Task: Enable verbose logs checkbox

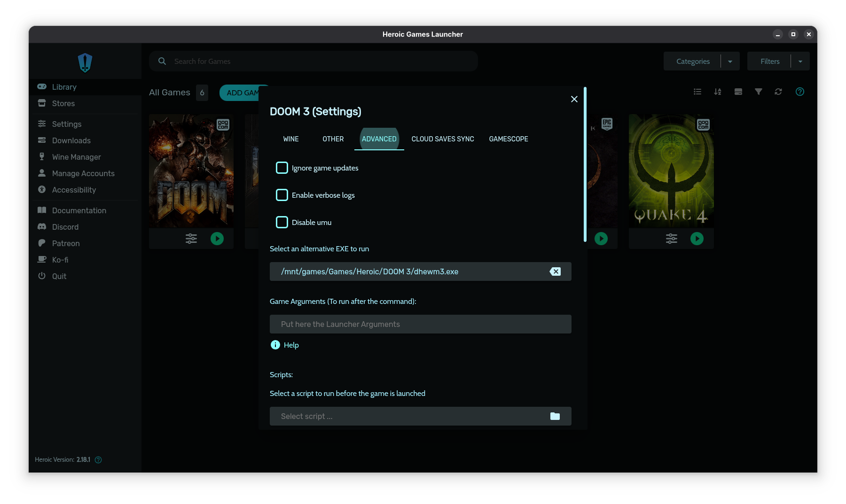Action: [x=282, y=195]
